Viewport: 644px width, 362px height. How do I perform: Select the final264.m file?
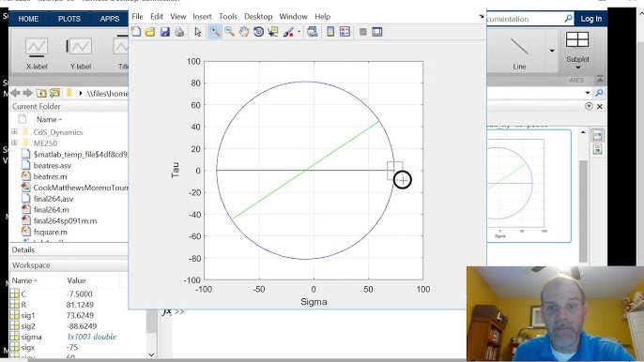coord(52,210)
